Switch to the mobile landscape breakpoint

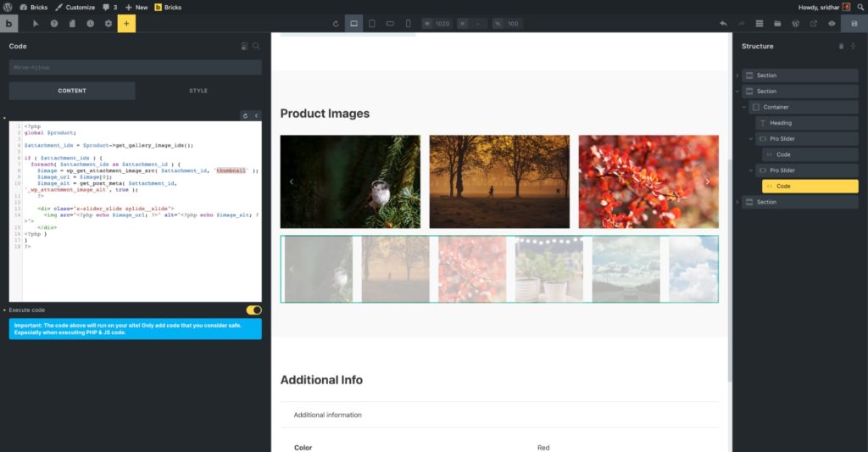coord(390,23)
